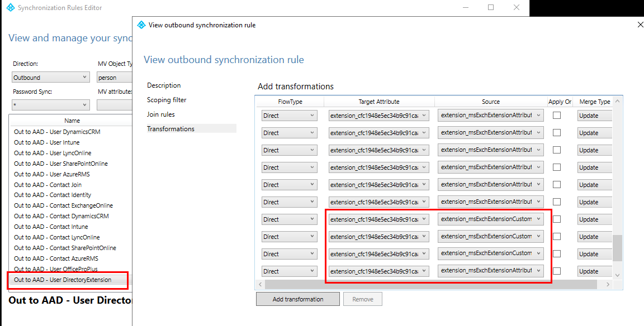Click the horizontal scrollbar left arrow under the grid
The image size is (644, 326).
point(261,284)
